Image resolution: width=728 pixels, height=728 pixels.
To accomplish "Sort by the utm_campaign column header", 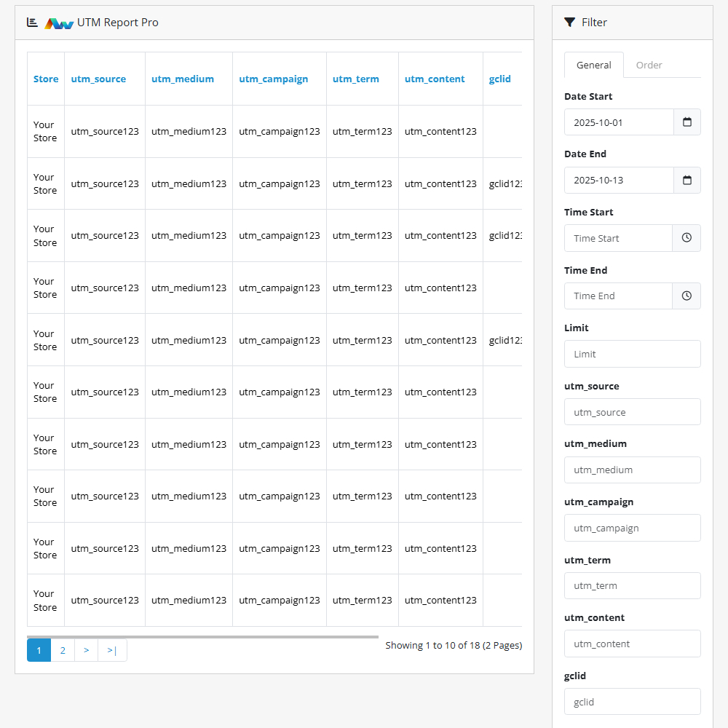I will coord(274,79).
